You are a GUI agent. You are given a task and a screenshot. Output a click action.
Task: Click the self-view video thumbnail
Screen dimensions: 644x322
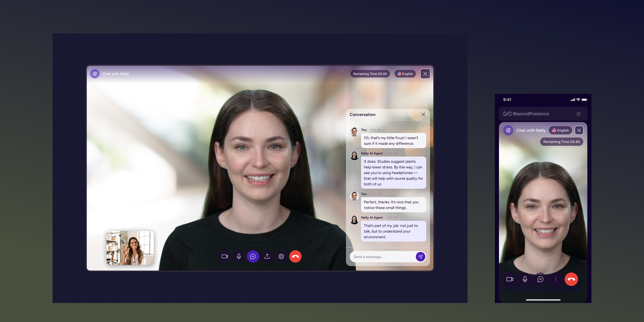click(x=130, y=248)
